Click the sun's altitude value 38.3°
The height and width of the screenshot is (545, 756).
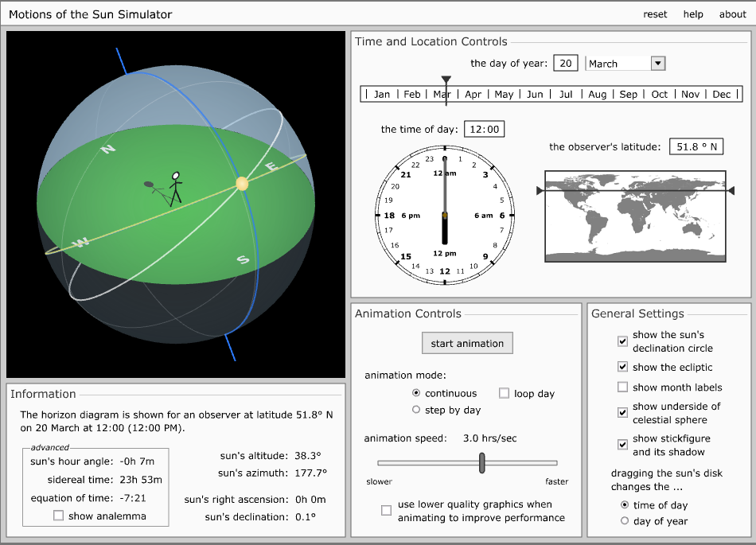pos(308,455)
